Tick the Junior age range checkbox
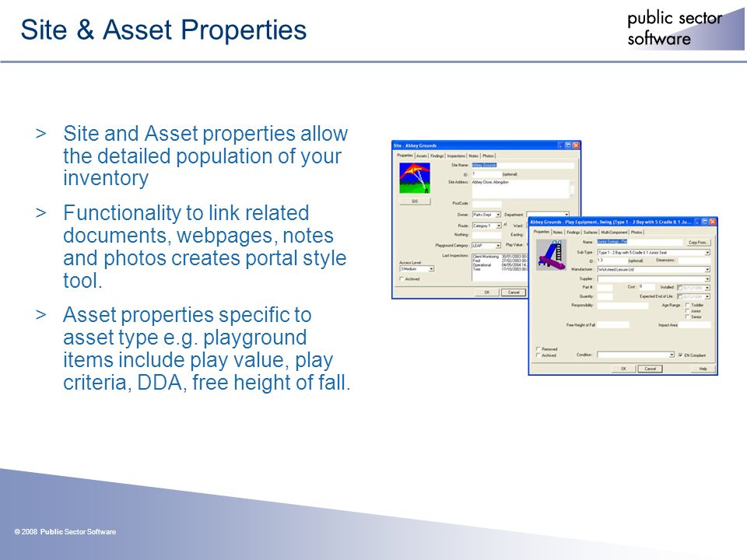The image size is (747, 560). (687, 311)
